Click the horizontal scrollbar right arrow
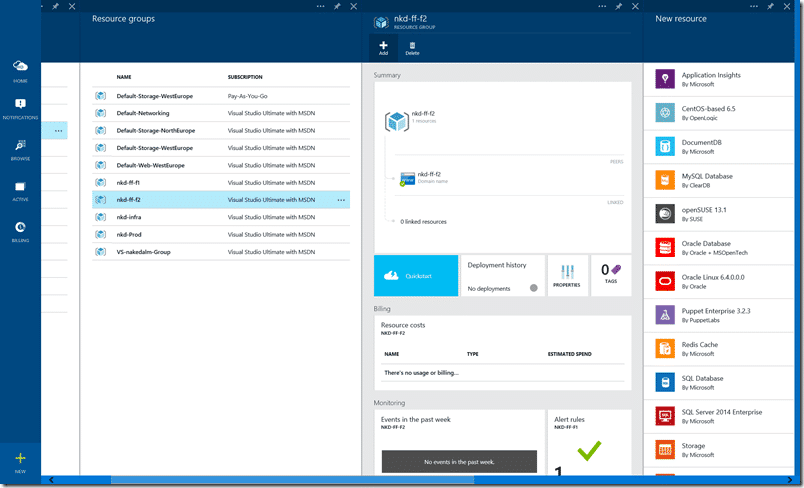Image resolution: width=804 pixels, height=488 pixels. tap(790, 480)
